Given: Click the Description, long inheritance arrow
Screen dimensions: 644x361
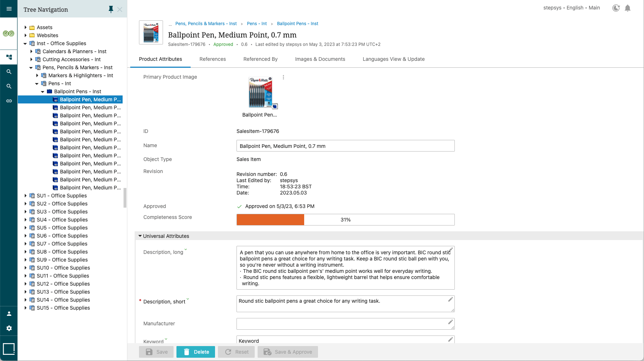Looking at the screenshot, I should pos(186,250).
